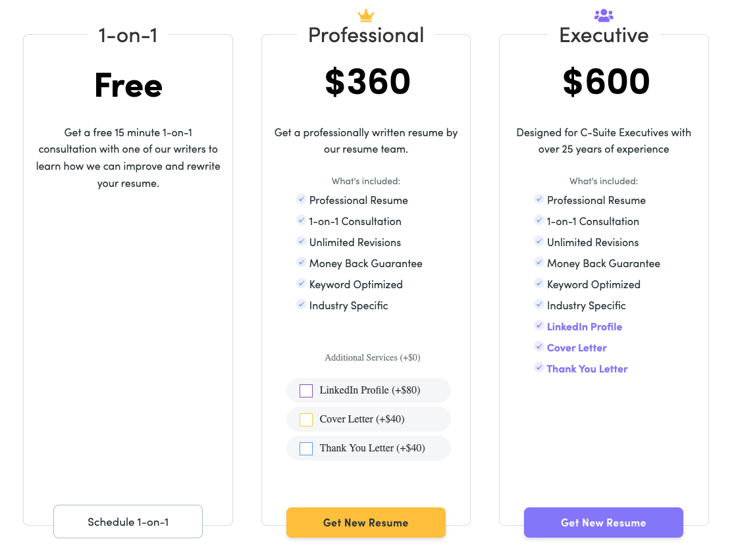Click checkmark icon next to Executive LinkedIn Profile
736x560 pixels.
(x=539, y=326)
